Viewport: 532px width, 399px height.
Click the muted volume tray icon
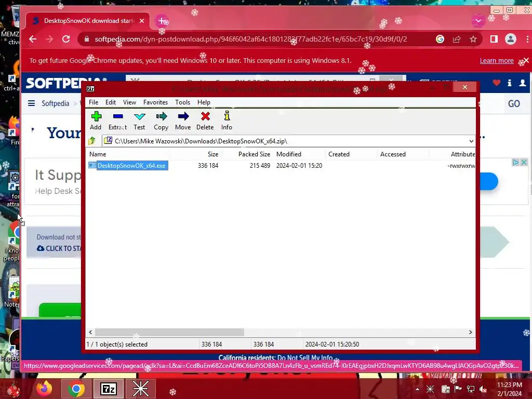point(483,389)
